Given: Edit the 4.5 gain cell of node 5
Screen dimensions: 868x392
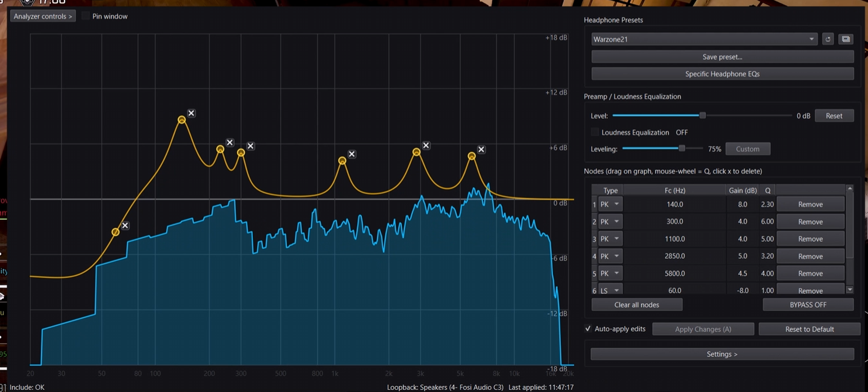Looking at the screenshot, I should [x=742, y=273].
